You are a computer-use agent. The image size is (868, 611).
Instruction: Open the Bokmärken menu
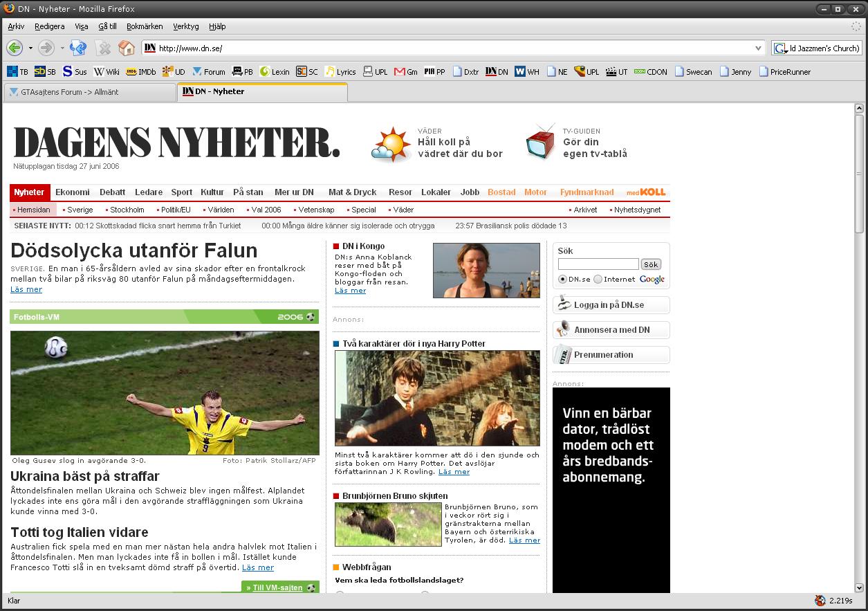145,26
